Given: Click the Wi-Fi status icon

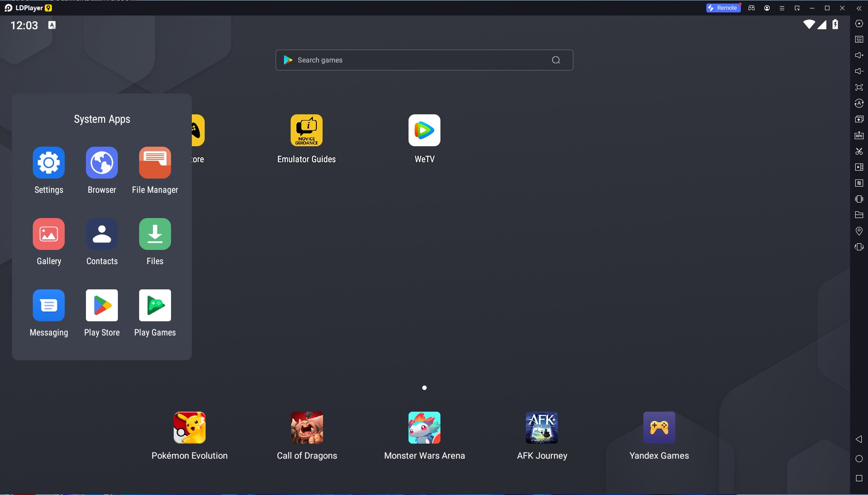Looking at the screenshot, I should [x=809, y=24].
